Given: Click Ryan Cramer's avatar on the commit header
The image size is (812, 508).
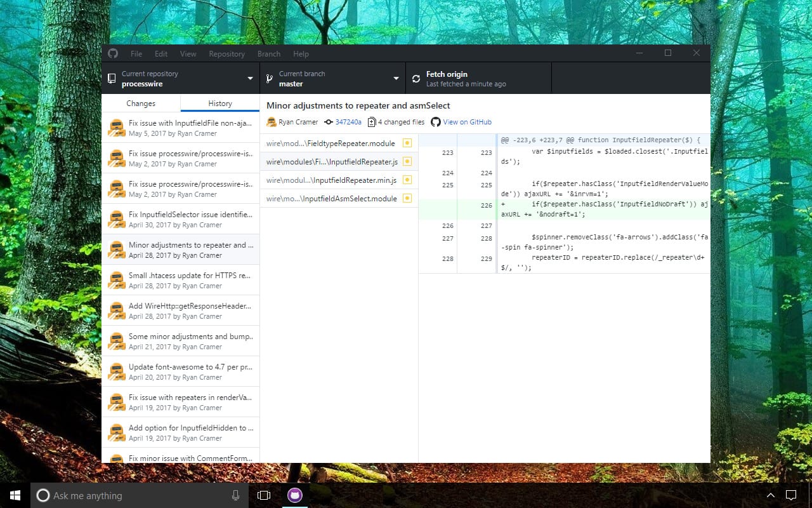Looking at the screenshot, I should pos(272,122).
